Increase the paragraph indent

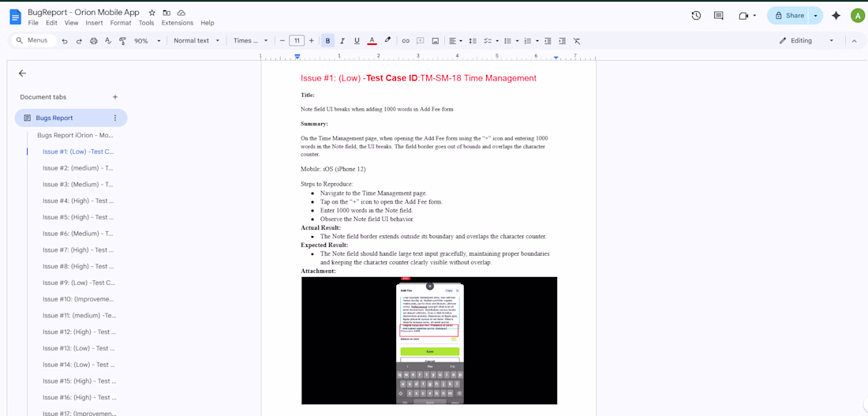tap(563, 40)
